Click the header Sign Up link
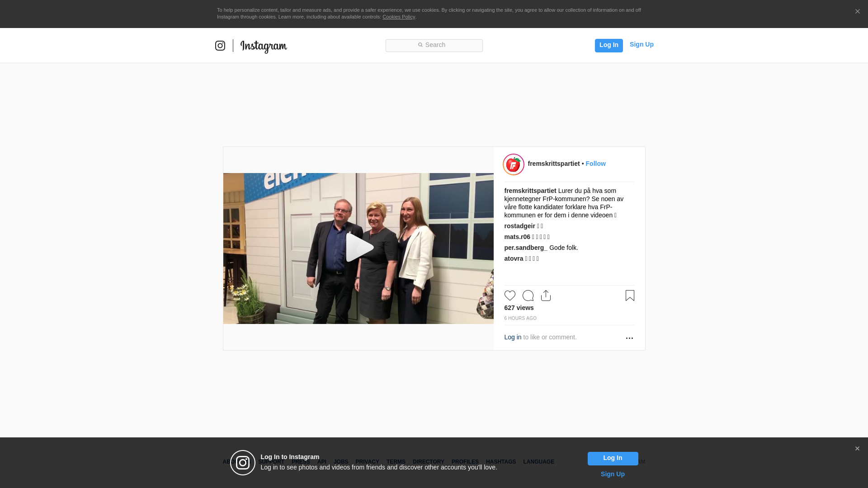This screenshot has width=868, height=488. (642, 44)
